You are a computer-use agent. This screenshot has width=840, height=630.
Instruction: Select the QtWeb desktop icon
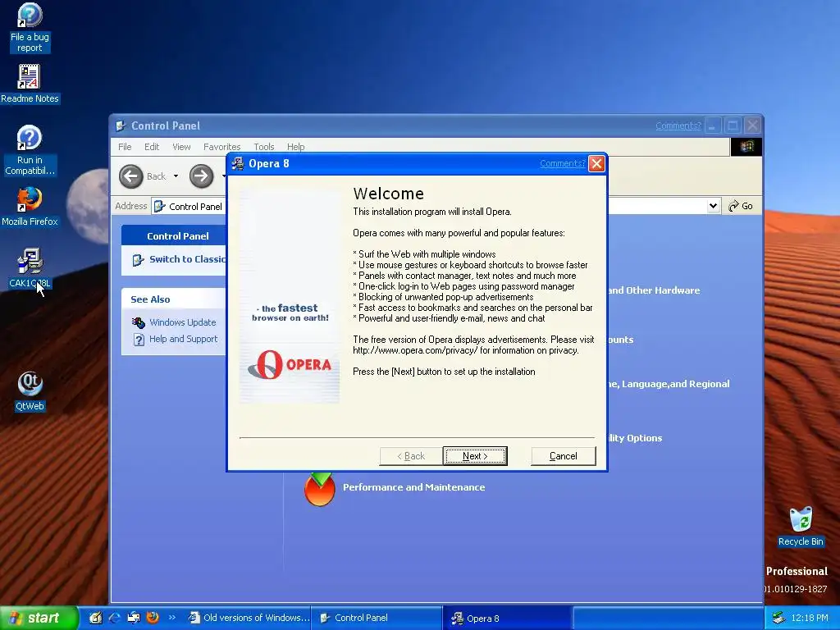[x=30, y=391]
